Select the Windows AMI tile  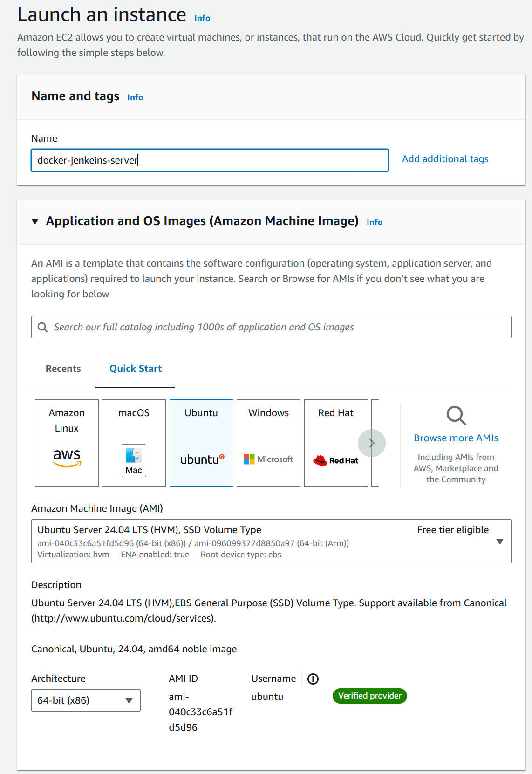click(x=268, y=443)
